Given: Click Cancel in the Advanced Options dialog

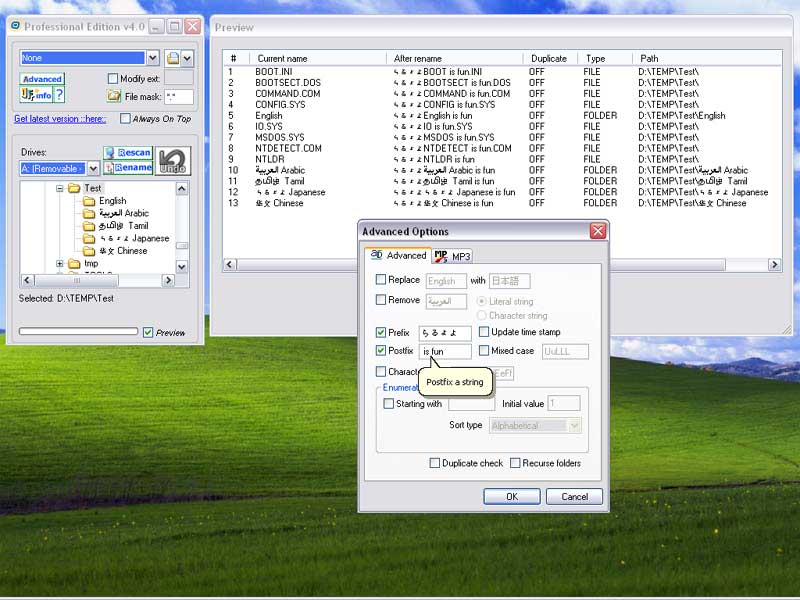Looking at the screenshot, I should point(574,496).
